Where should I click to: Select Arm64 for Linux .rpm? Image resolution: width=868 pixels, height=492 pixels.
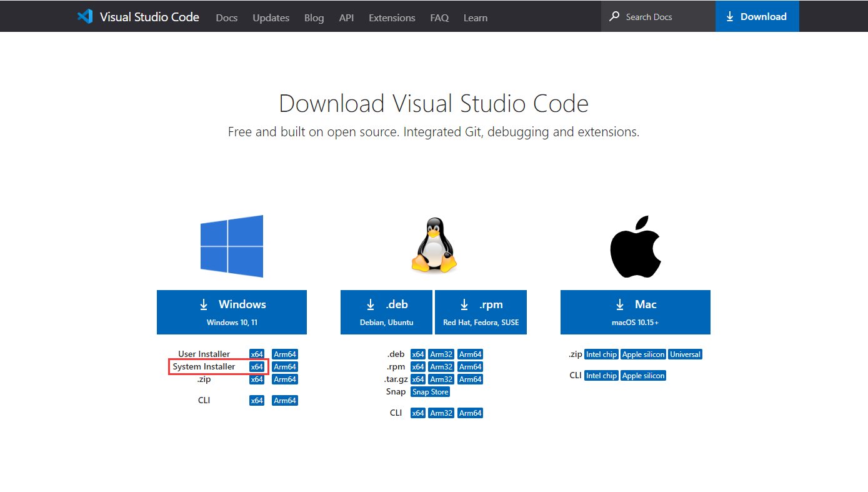pos(471,367)
